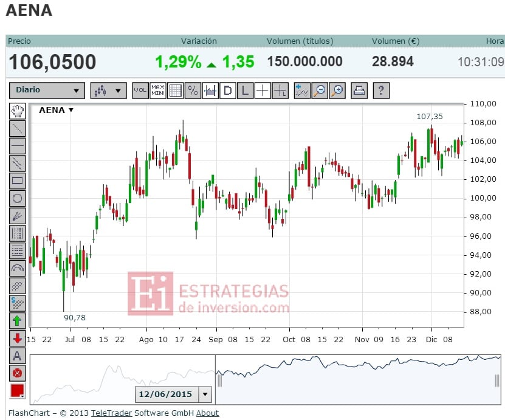Viewport: 505px width, 420px height.
Task: Select the hand pan tool
Action: pos(18,111)
